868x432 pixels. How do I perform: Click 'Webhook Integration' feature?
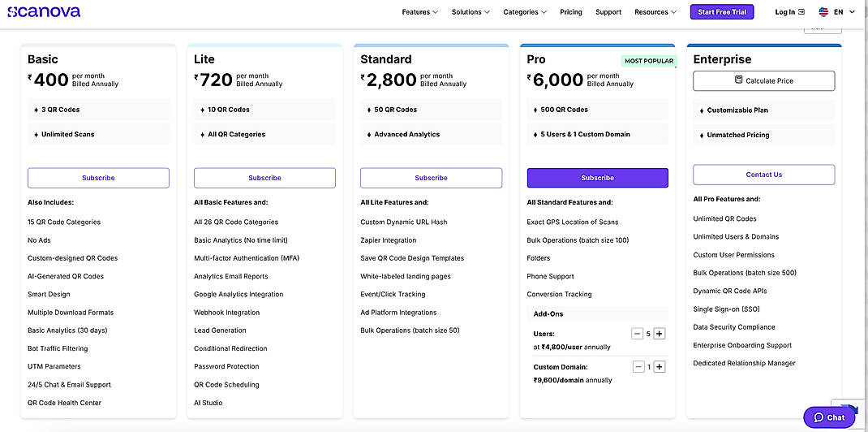click(x=226, y=313)
